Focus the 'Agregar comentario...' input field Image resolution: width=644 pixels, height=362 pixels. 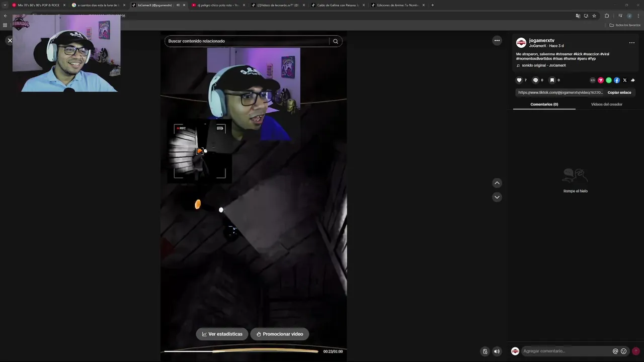pyautogui.click(x=566, y=351)
